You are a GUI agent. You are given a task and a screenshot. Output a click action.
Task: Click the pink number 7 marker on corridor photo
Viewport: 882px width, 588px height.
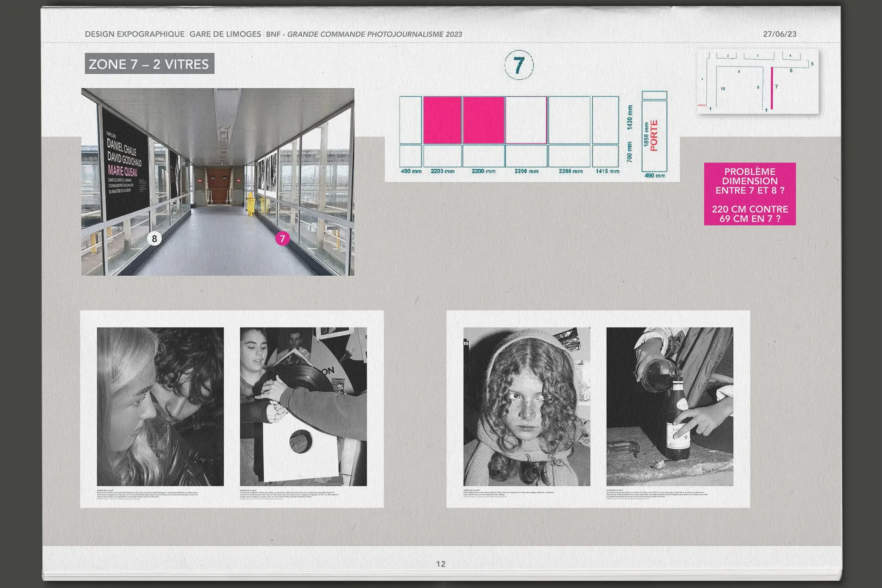(282, 238)
